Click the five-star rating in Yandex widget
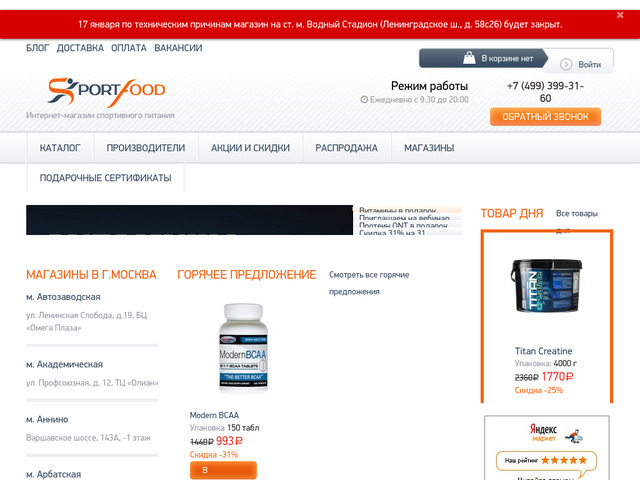 (x=564, y=460)
